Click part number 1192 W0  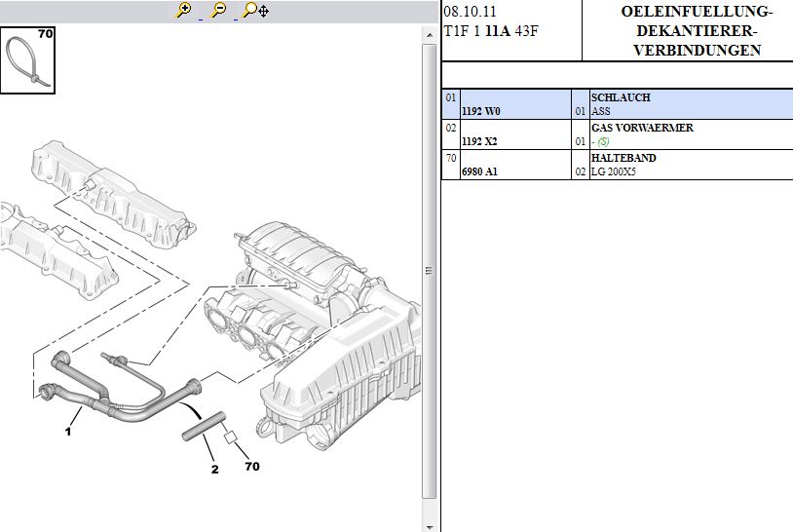tap(479, 112)
